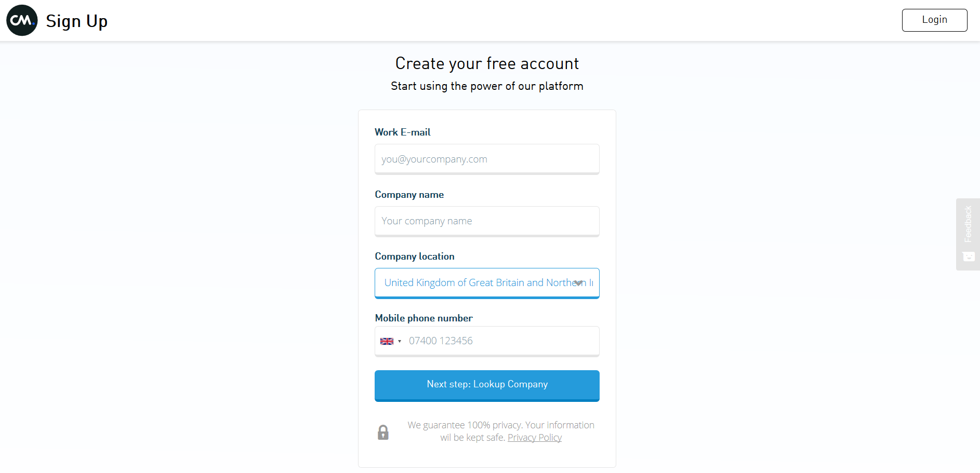Click the Login button

pos(934,20)
